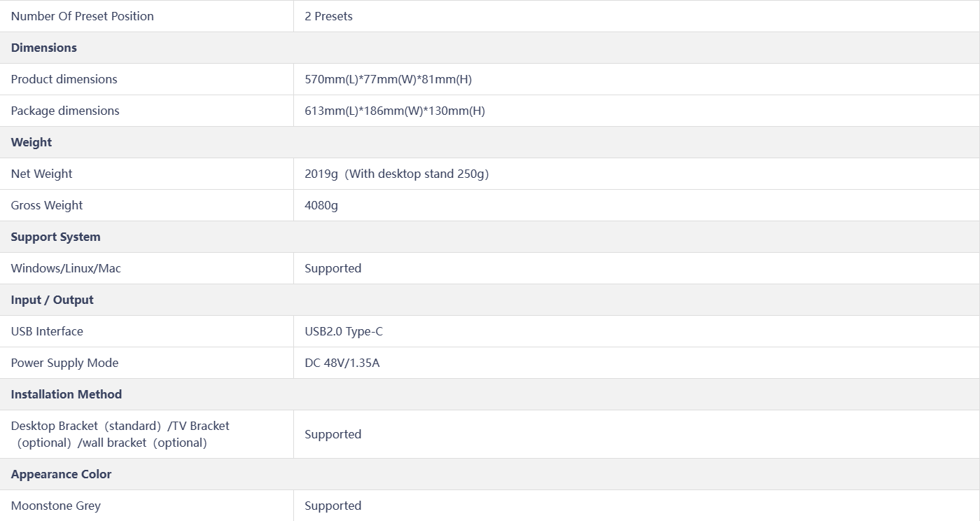Viewport: 980px width, 521px height.
Task: Click the 4080g gross weight value
Action: coord(321,205)
